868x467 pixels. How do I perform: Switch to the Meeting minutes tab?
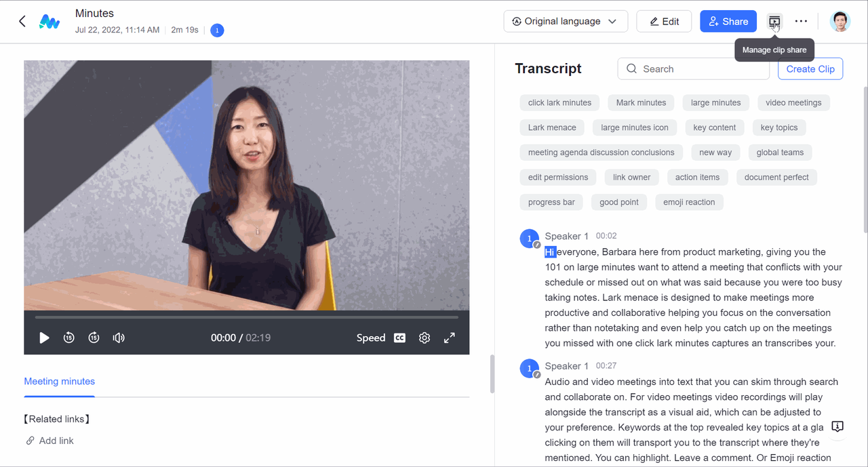[59, 381]
